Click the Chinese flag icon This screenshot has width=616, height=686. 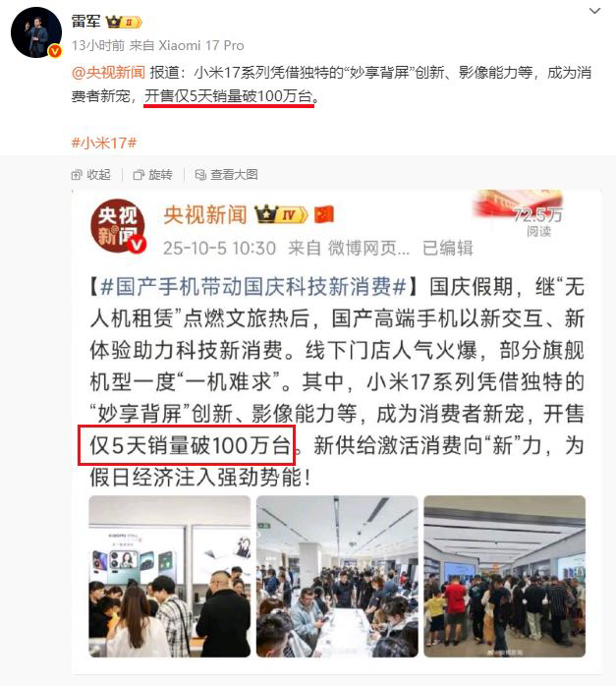pos(324,214)
